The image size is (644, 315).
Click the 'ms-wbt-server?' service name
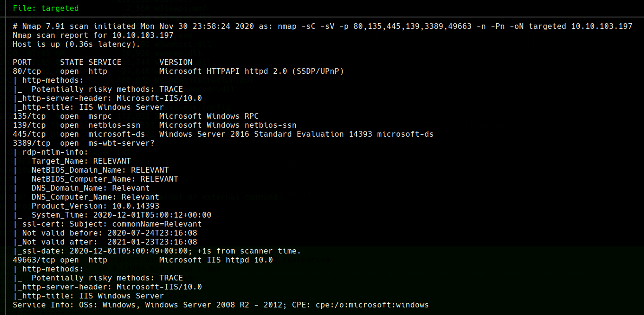pyautogui.click(x=122, y=143)
